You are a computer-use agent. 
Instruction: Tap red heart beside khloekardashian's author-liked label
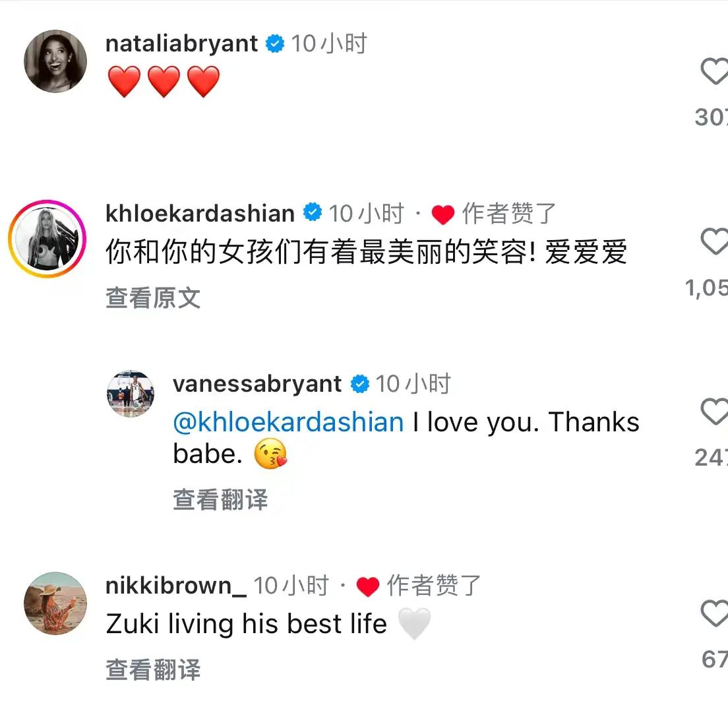pos(443,214)
